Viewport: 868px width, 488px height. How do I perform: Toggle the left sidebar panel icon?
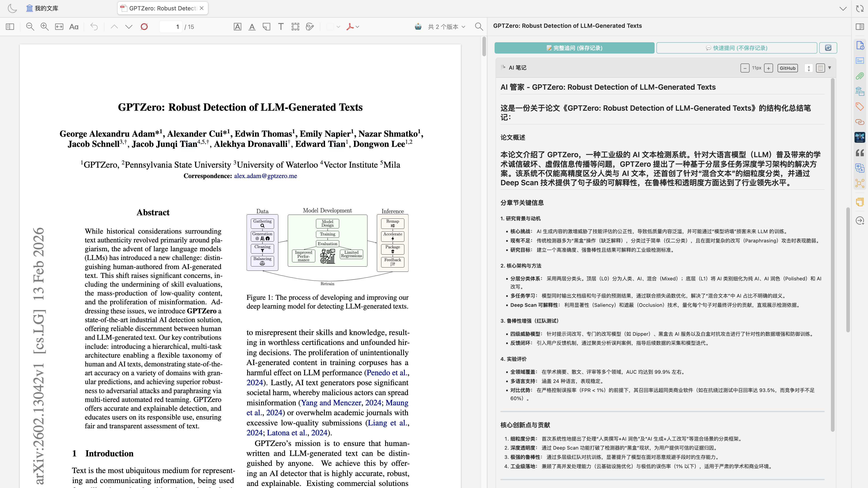(x=10, y=27)
